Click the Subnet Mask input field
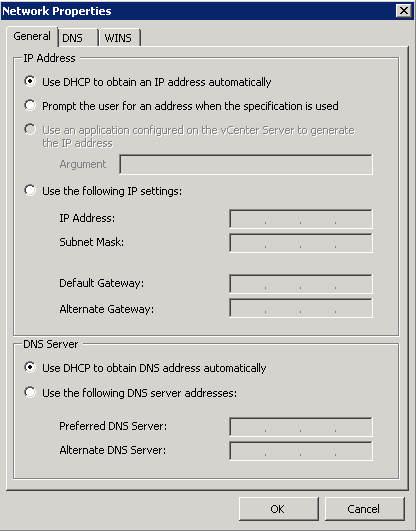Image resolution: width=416 pixels, height=531 pixels. click(x=301, y=243)
